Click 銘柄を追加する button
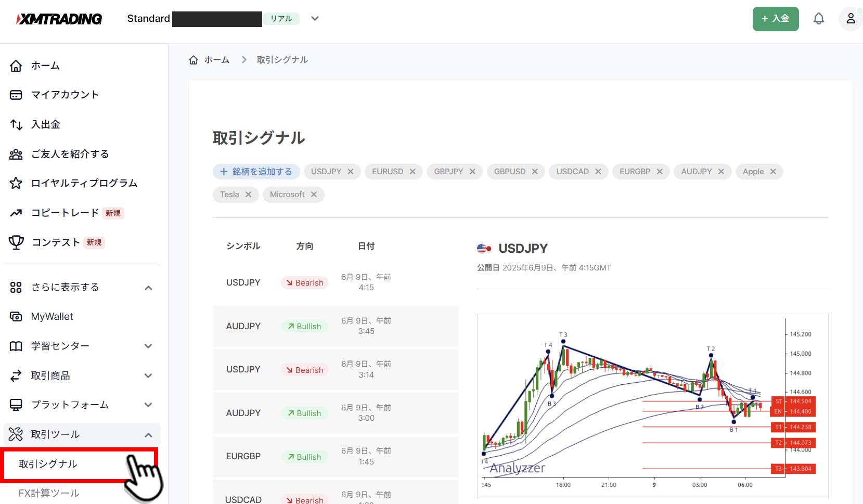This screenshot has width=863, height=504. click(x=256, y=172)
